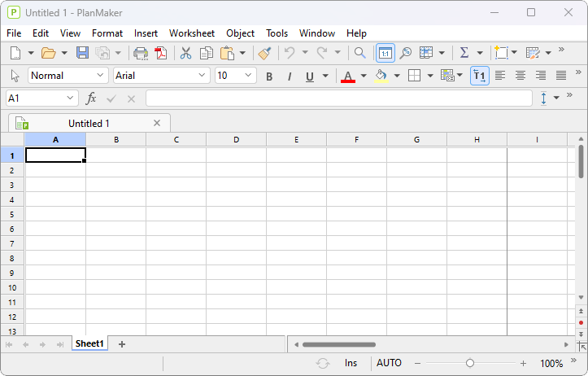Click the Cut scissors icon
Image resolution: width=588 pixels, height=376 pixels.
coord(185,53)
